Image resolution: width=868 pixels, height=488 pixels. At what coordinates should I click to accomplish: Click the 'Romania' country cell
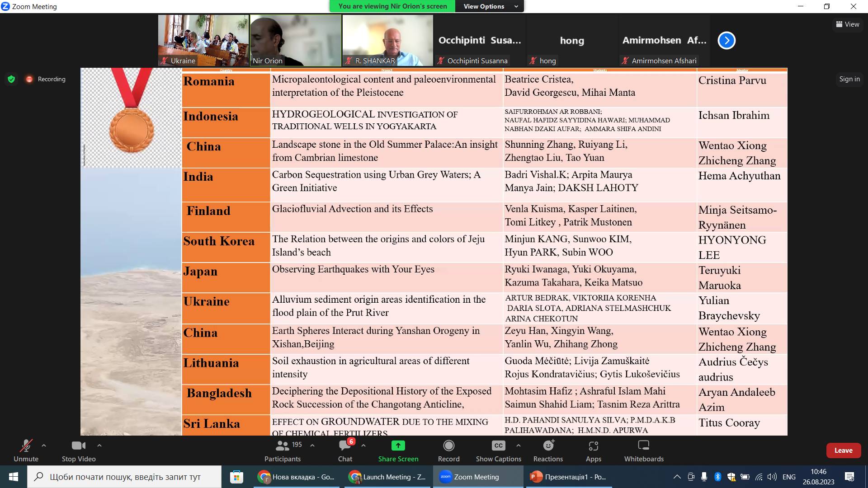pos(226,90)
